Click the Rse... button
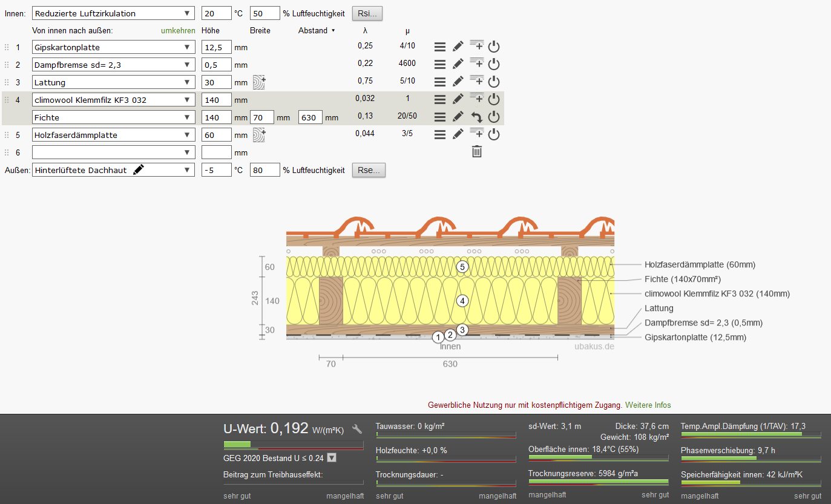 click(x=369, y=170)
